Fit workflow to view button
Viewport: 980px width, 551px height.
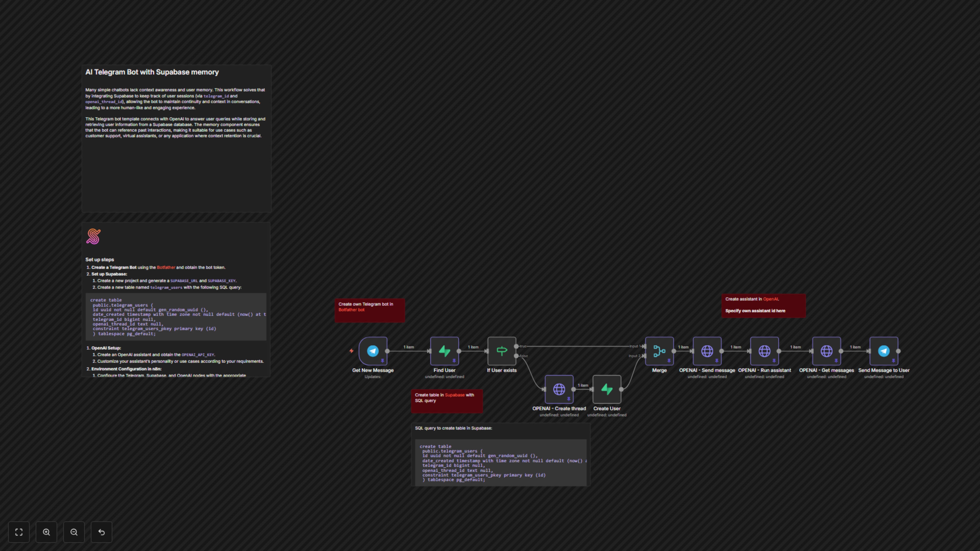tap(19, 532)
